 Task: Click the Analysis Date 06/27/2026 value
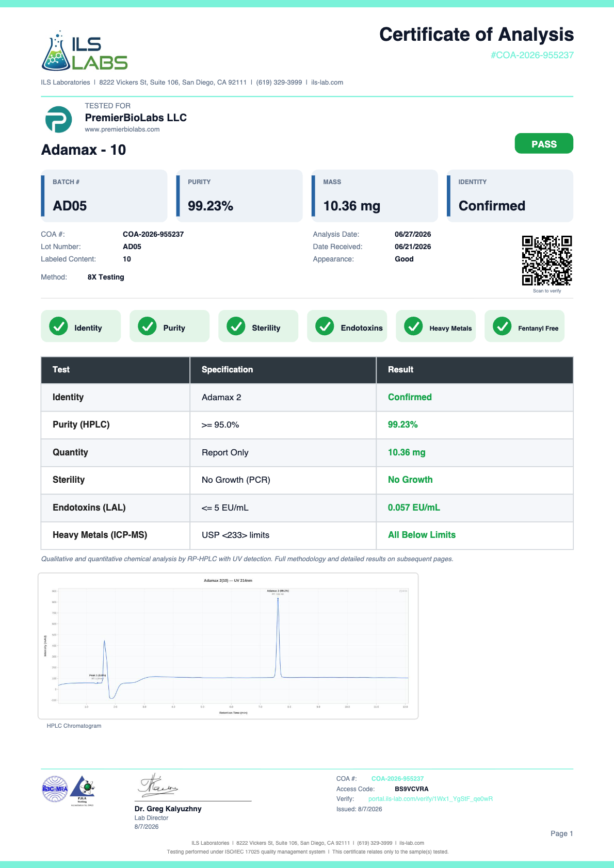pos(413,234)
